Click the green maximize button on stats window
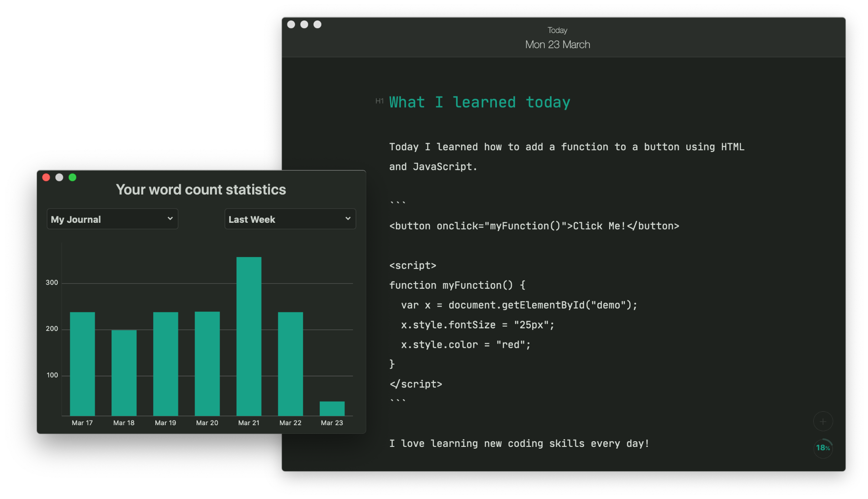Screen dimensions: 868x499 (x=72, y=177)
